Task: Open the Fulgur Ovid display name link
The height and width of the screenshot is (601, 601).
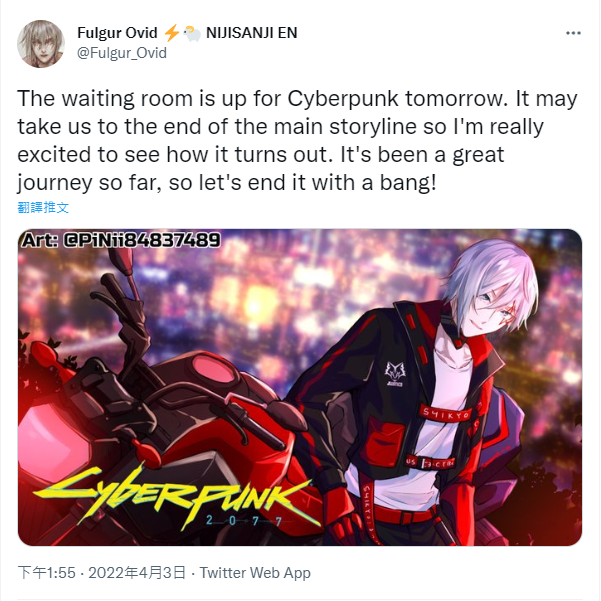Action: click(x=117, y=33)
